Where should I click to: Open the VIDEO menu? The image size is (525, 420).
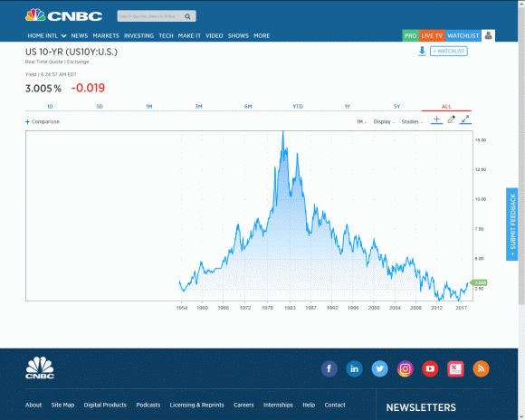click(x=215, y=36)
